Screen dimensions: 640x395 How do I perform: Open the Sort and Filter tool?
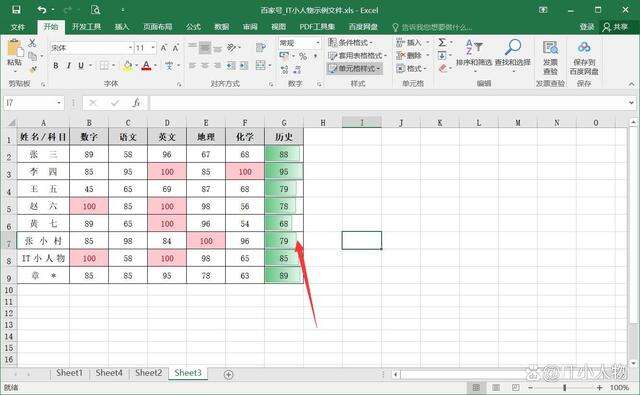tap(474, 47)
